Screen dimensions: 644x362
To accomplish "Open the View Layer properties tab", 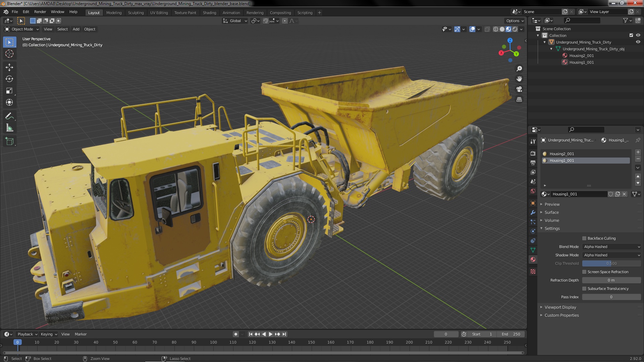I will pyautogui.click(x=533, y=172).
